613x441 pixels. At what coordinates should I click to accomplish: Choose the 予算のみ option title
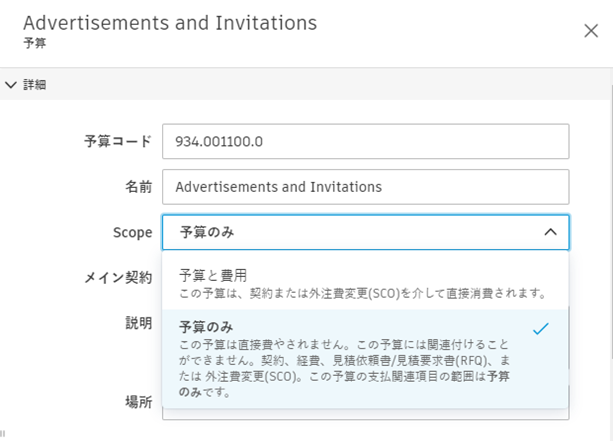pos(206,326)
